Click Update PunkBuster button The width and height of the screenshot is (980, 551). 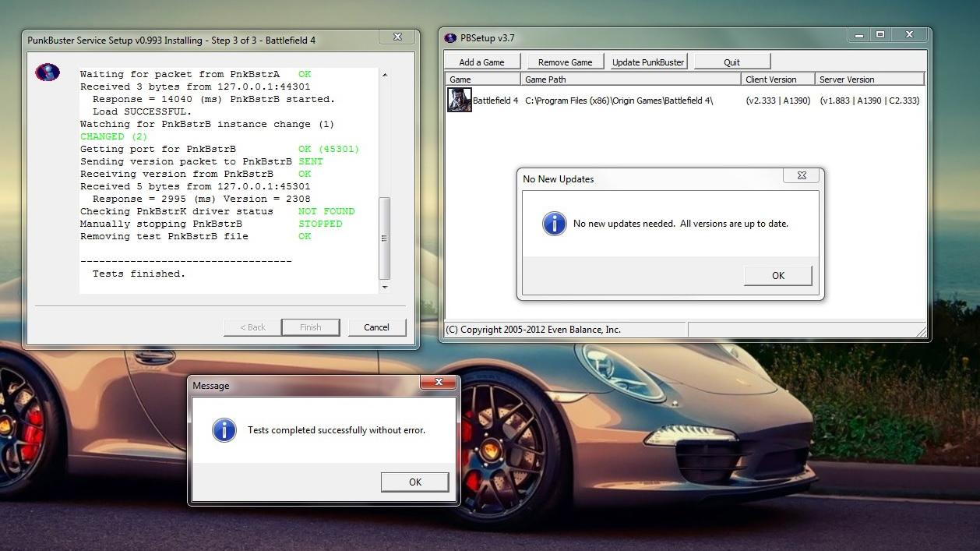[648, 62]
